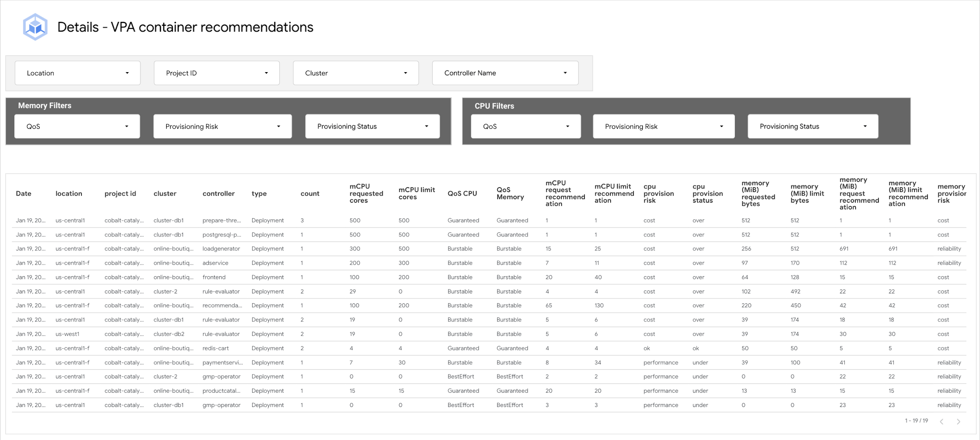This screenshot has height=440, width=980.
Task: Click the 'productcatal...' controller cell
Action: coord(221,391)
